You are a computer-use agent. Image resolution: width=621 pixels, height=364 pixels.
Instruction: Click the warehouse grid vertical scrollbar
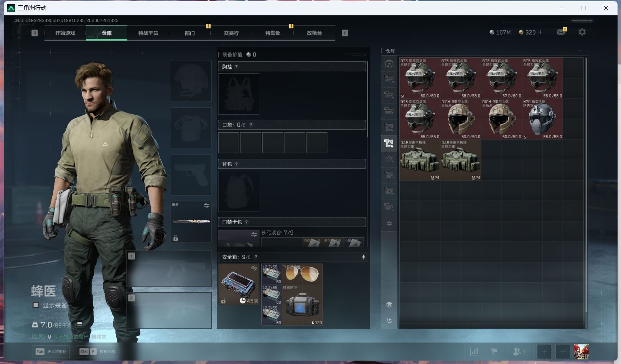click(x=586, y=185)
